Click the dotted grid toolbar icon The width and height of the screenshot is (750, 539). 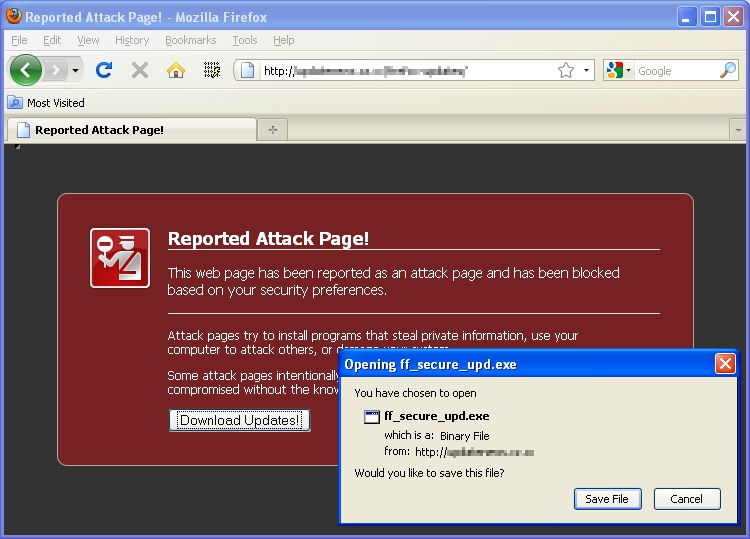click(212, 70)
